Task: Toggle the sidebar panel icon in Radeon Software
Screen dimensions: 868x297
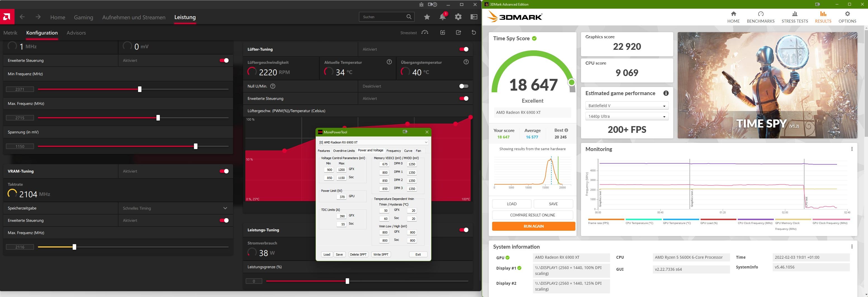Action: pos(474,17)
